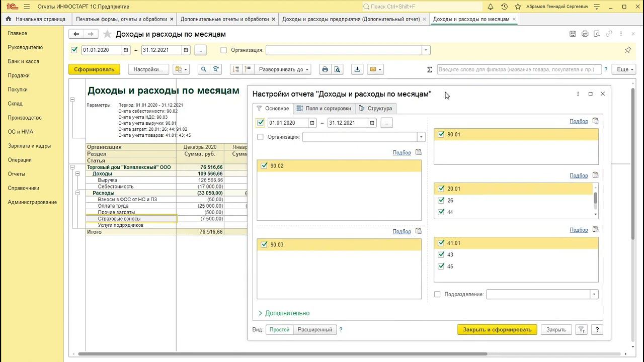
Task: Click the find magnifier icon in toolbar
Action: pyautogui.click(x=203, y=69)
